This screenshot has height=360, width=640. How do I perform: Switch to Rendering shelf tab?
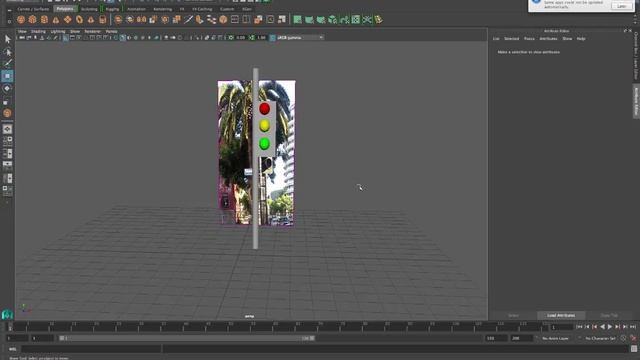point(162,9)
